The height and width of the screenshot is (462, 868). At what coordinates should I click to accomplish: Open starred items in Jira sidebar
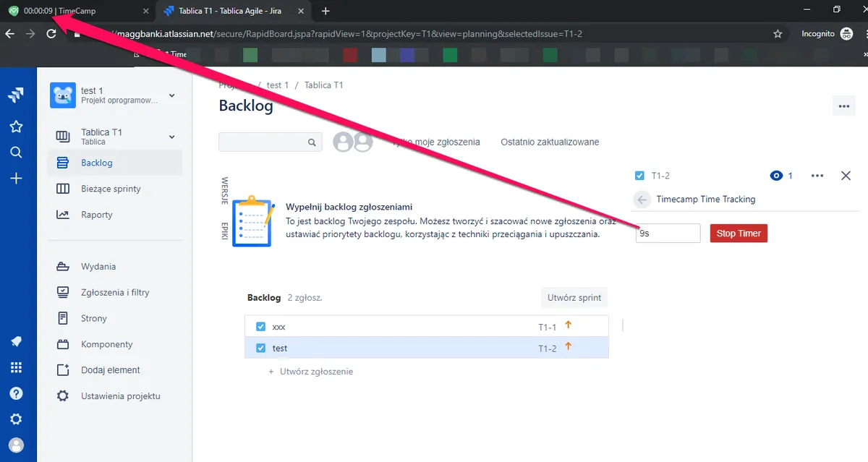(x=16, y=127)
